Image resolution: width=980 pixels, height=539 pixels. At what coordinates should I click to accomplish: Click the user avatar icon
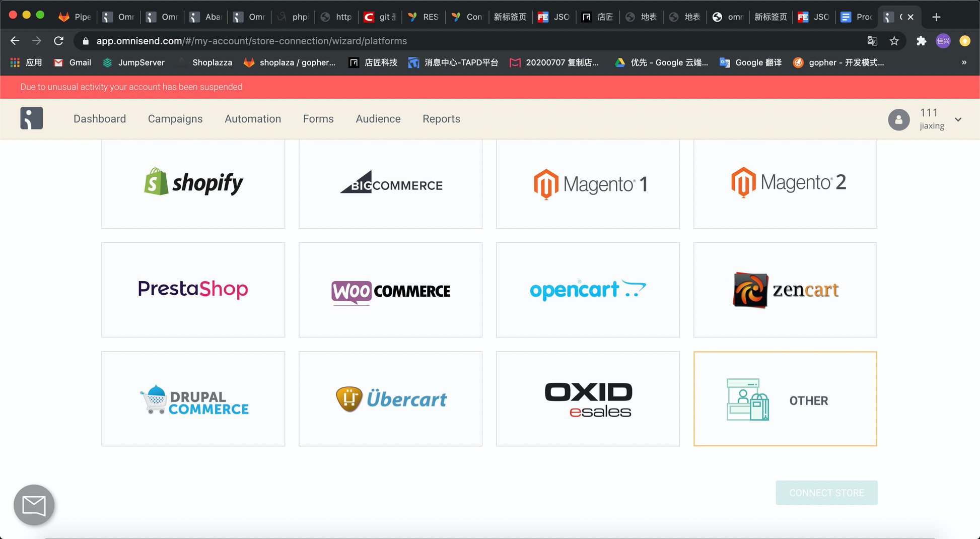tap(898, 119)
